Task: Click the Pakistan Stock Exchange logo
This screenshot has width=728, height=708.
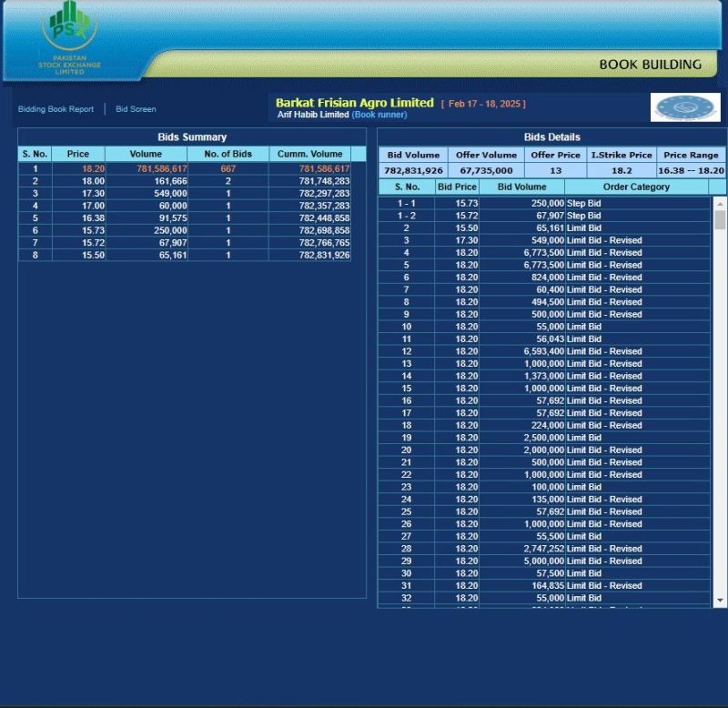Action: click(70, 38)
